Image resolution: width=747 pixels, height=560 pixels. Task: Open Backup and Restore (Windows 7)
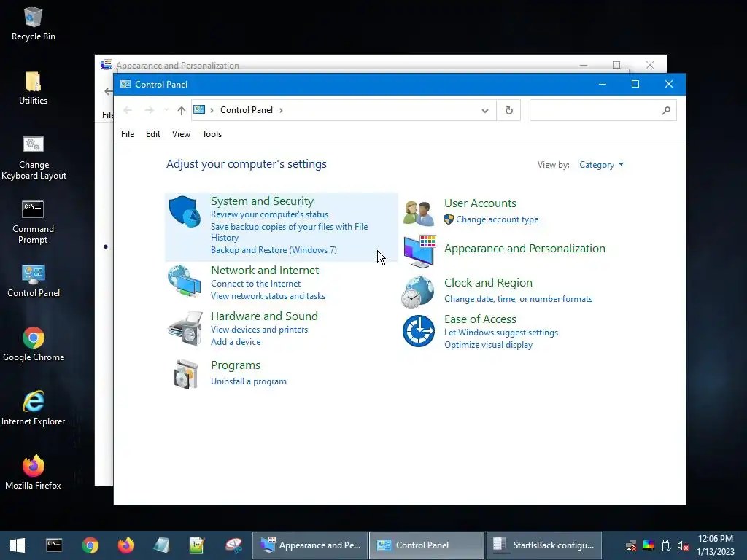[x=274, y=250]
